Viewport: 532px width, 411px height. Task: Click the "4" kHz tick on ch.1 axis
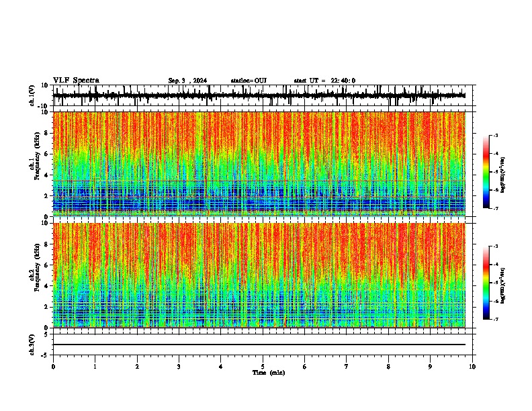click(x=46, y=175)
